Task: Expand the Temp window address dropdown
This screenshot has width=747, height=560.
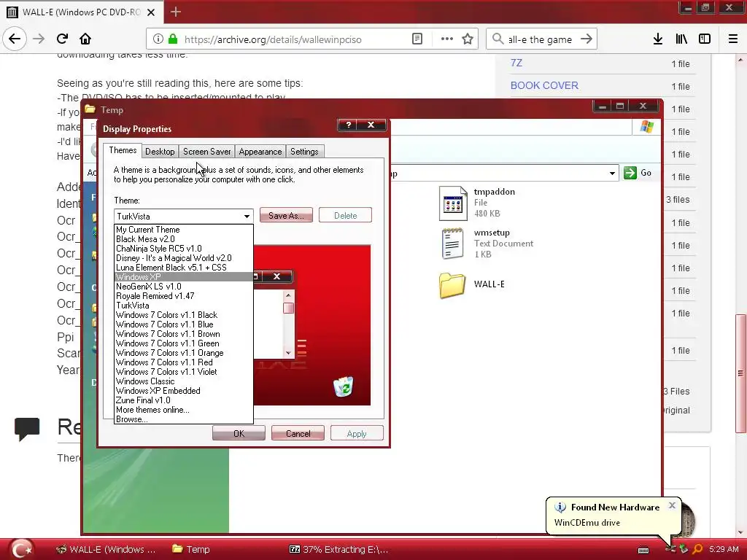Action: [x=612, y=174]
